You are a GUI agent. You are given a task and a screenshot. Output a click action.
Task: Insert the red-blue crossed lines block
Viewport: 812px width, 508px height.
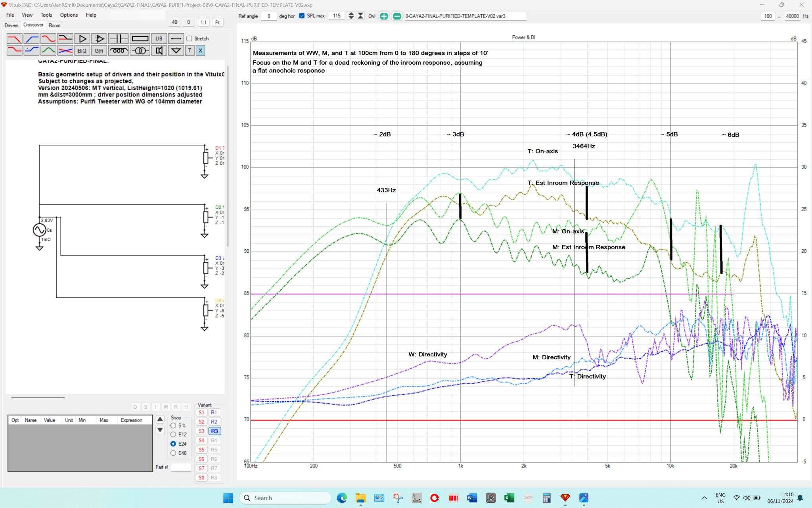65,50
